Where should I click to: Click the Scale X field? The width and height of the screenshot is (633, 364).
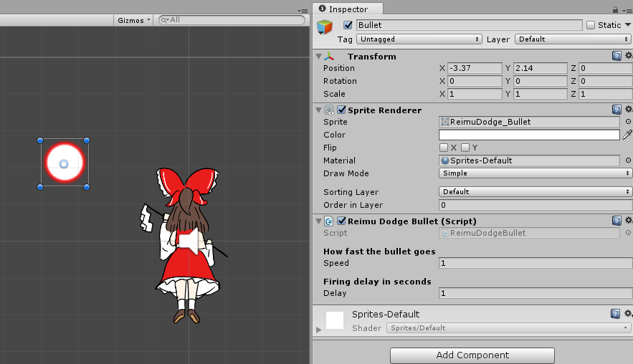coord(475,94)
